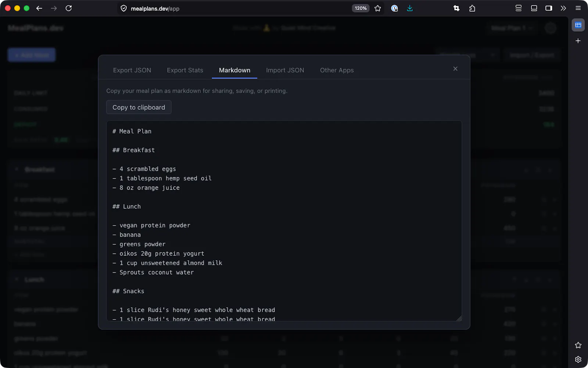
Task: Click the '8 oz orange juice' line
Action: pos(146,188)
